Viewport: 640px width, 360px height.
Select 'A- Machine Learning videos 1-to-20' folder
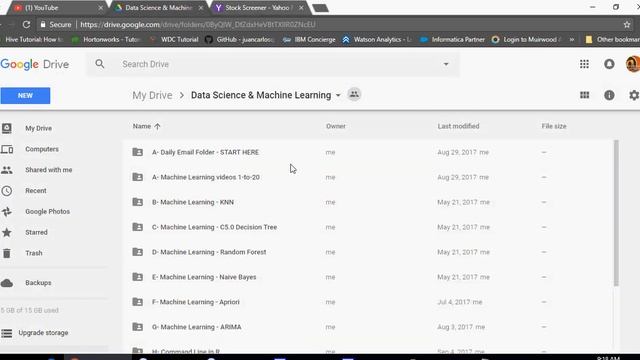click(206, 177)
